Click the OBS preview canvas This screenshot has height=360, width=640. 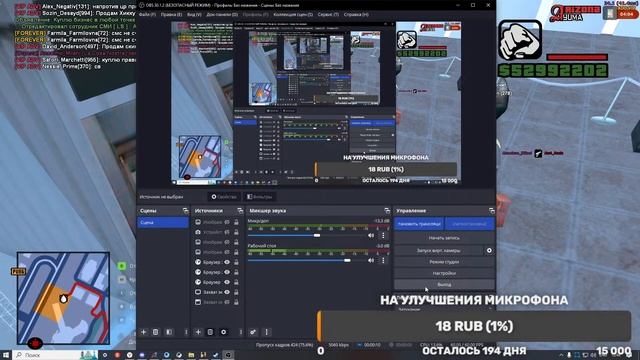pos(316,102)
